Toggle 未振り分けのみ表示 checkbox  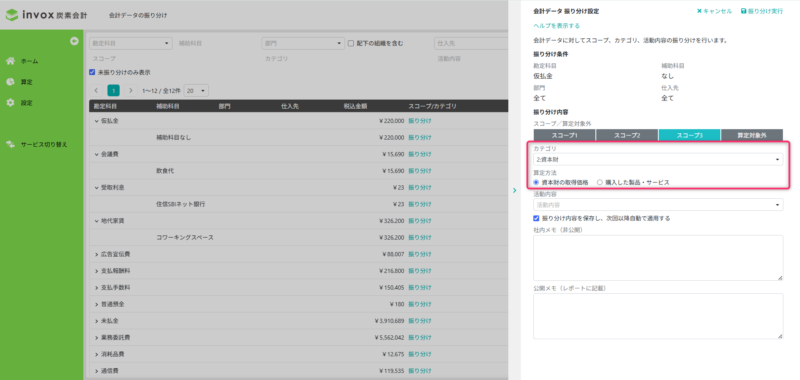(x=92, y=72)
